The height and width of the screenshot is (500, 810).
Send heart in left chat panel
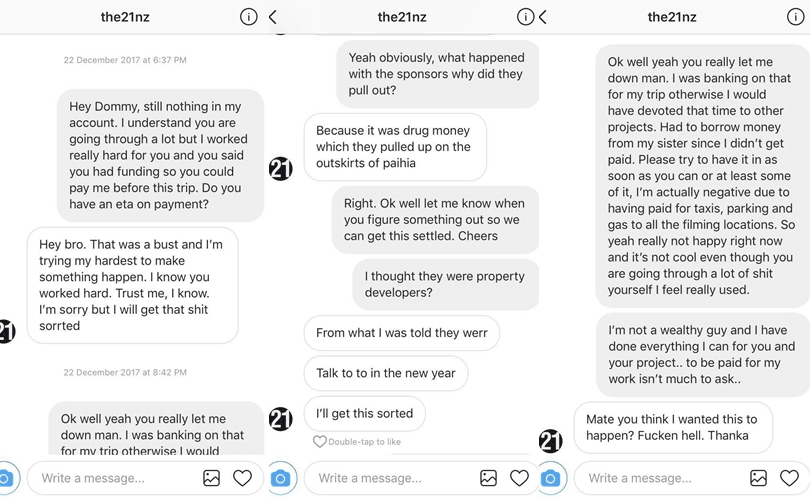click(x=242, y=478)
